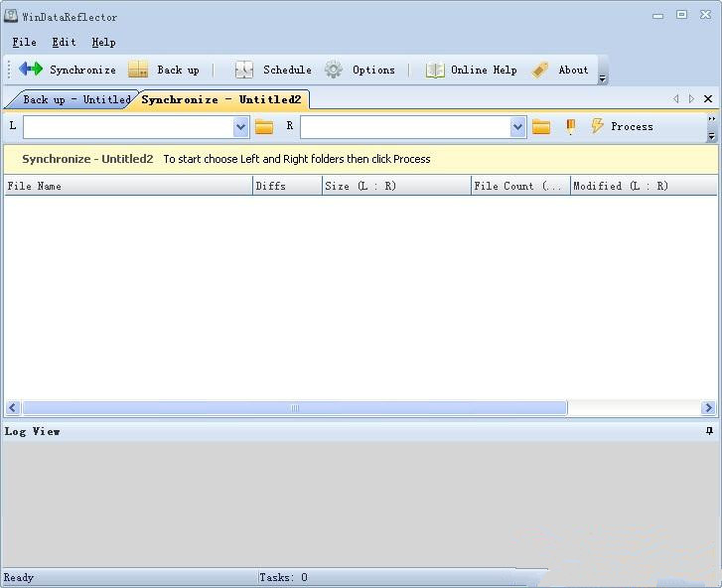722x588 pixels.
Task: Toggle pin on the Log View panel
Action: point(709,431)
